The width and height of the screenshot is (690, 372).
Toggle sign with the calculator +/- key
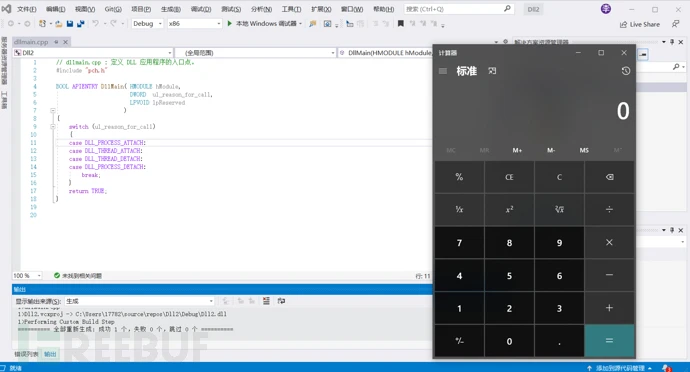click(x=459, y=341)
